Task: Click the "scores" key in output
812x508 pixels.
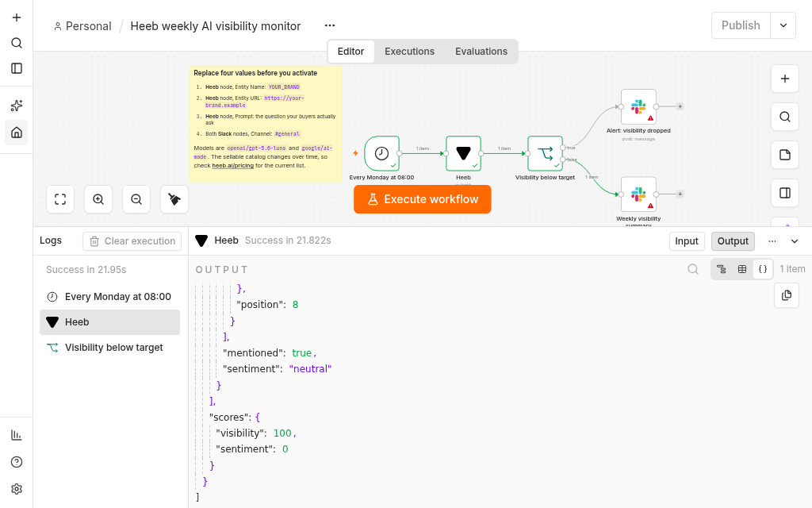Action: 231,417
